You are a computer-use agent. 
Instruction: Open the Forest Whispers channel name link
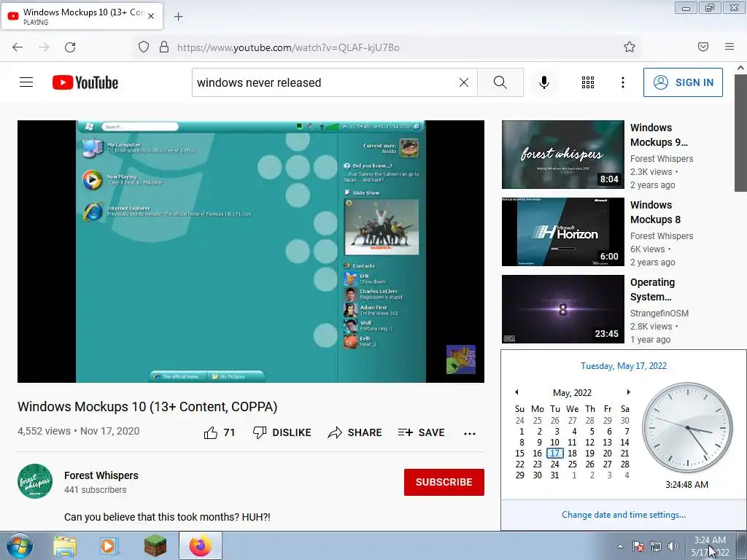point(101,475)
